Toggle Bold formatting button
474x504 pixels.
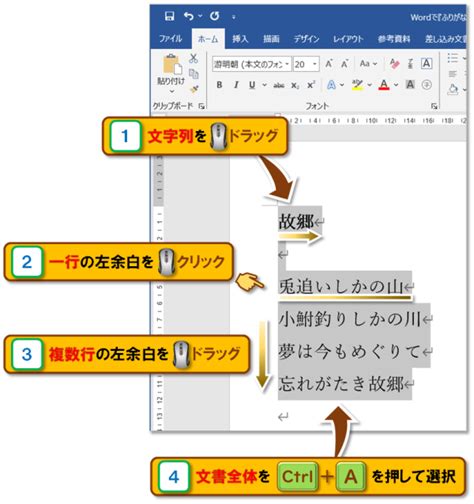click(219, 85)
